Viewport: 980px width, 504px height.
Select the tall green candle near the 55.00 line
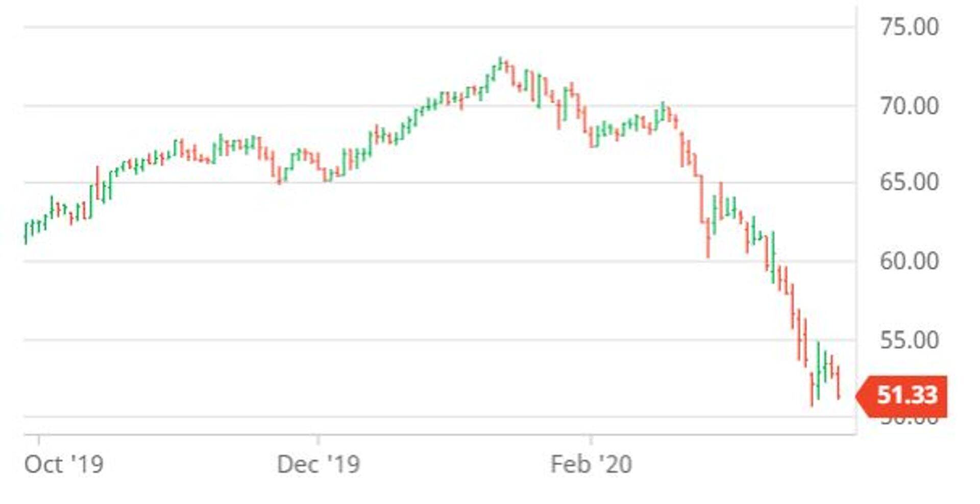click(818, 370)
